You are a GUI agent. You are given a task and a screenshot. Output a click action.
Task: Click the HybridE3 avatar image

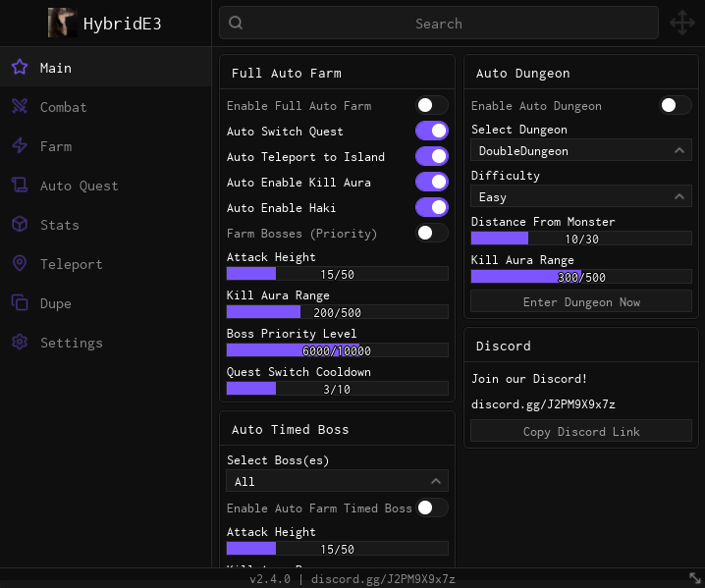point(63,23)
